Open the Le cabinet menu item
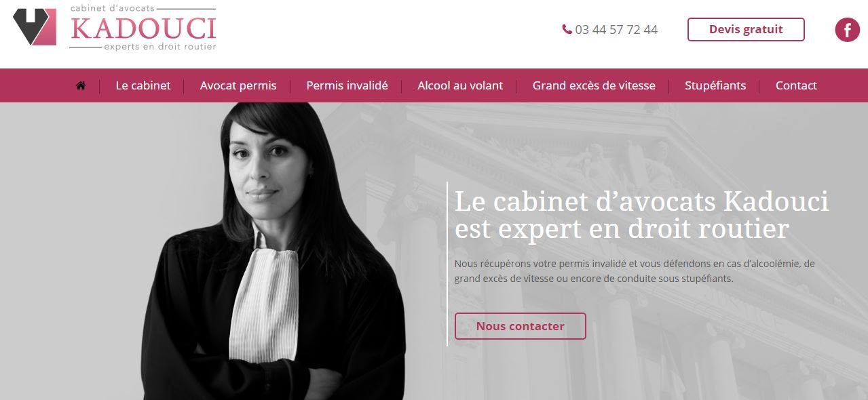Viewport: 868px width, 400px height. [x=143, y=85]
